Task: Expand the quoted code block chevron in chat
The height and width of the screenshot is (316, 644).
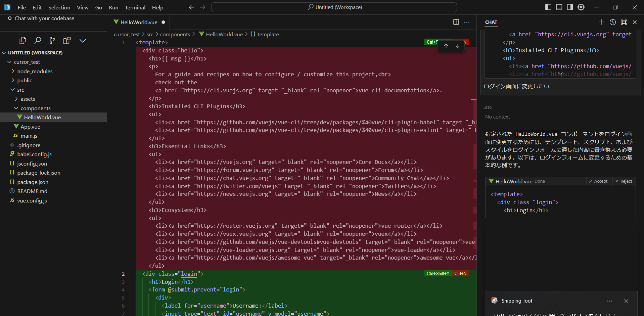Action: 560,74
